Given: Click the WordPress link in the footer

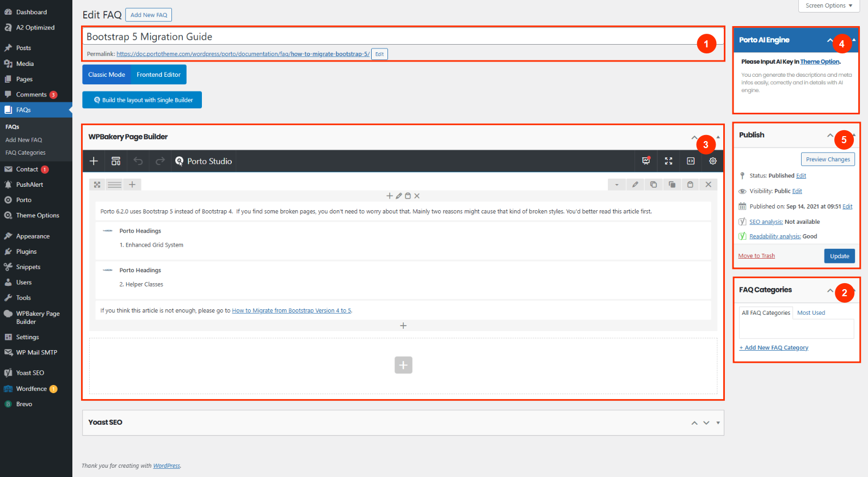Looking at the screenshot, I should pyautogui.click(x=167, y=466).
